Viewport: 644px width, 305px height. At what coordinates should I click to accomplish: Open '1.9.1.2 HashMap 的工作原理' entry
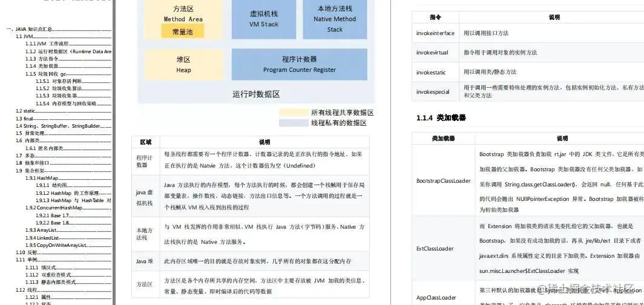73,193
